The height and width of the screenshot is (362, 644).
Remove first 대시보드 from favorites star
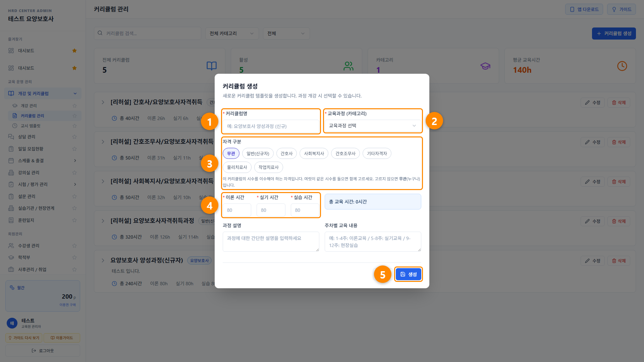pos(74,51)
